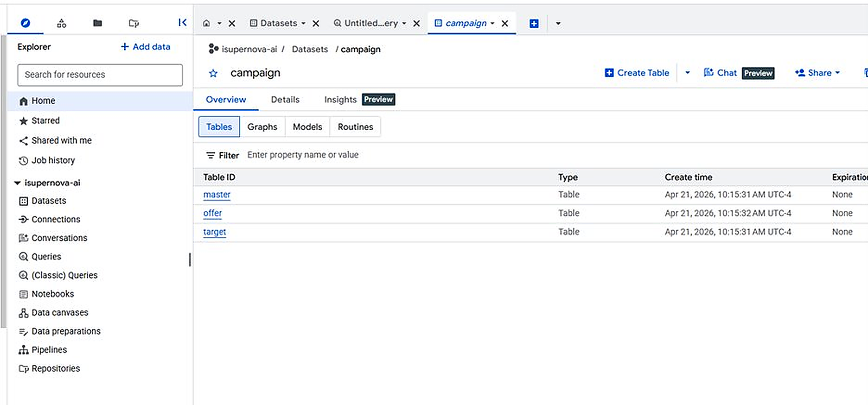Open the target table link
The height and width of the screenshot is (405, 868).
[215, 232]
